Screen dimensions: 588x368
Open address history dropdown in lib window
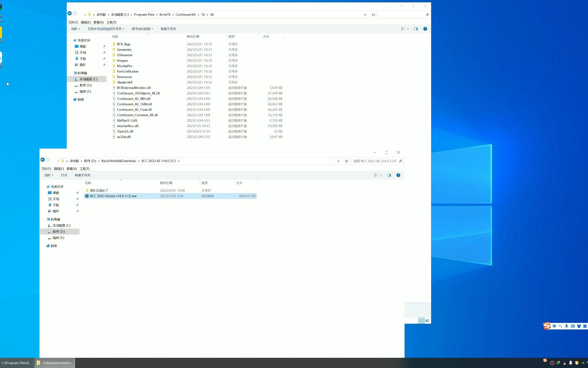pos(365,15)
